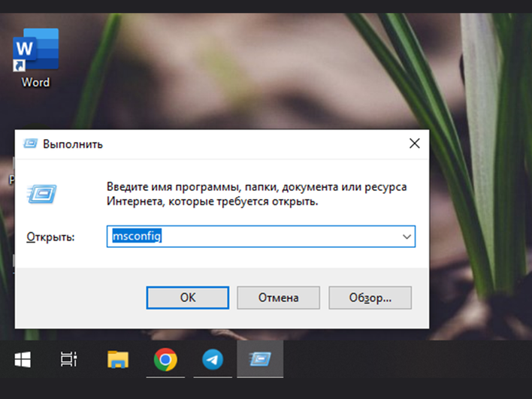The height and width of the screenshot is (399, 532).
Task: Click the Run icon in title bar
Action: point(30,144)
